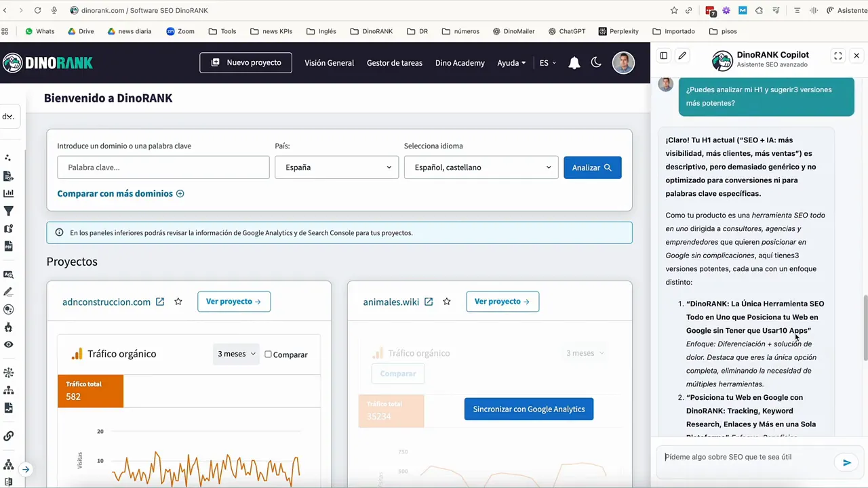This screenshot has height=488, width=868.
Task: Open the País dropdown showing España
Action: pos(337,167)
